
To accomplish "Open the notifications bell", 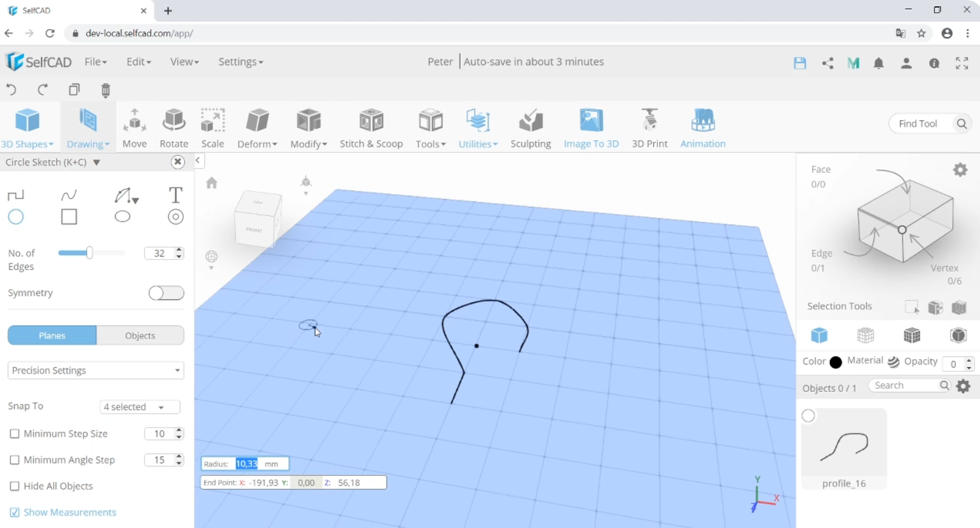I will pos(878,63).
